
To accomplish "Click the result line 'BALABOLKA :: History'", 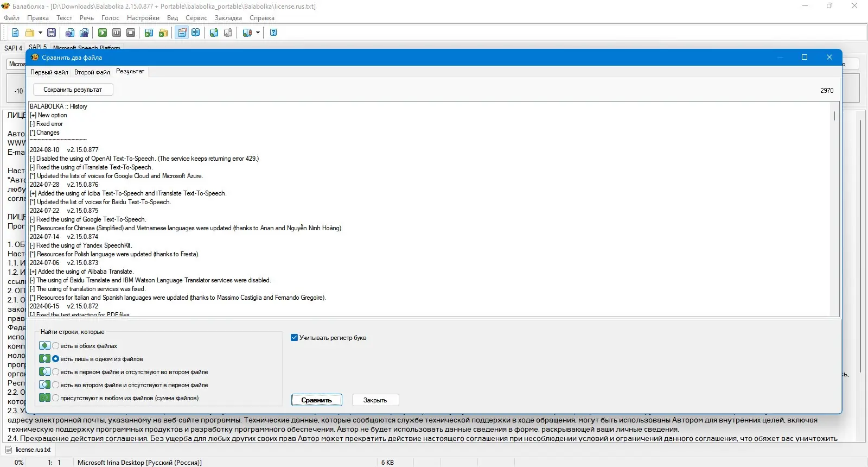I will [x=59, y=106].
